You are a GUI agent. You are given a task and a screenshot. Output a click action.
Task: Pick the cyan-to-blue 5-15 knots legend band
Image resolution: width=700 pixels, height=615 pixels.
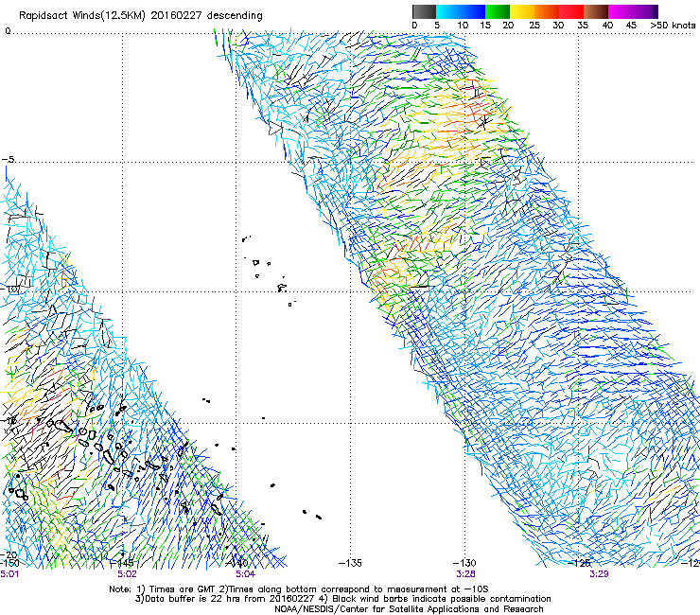pyautogui.click(x=461, y=11)
